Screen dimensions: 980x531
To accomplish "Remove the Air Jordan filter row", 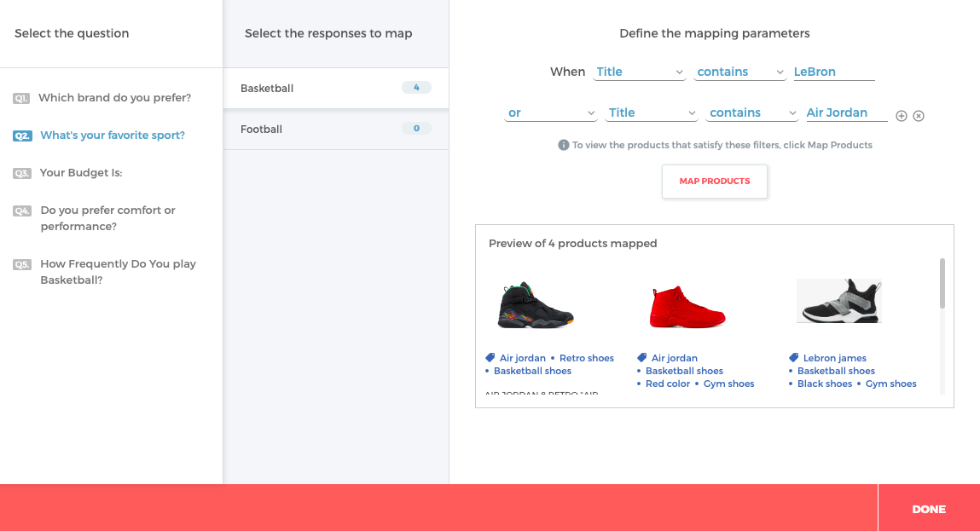I will coord(919,116).
